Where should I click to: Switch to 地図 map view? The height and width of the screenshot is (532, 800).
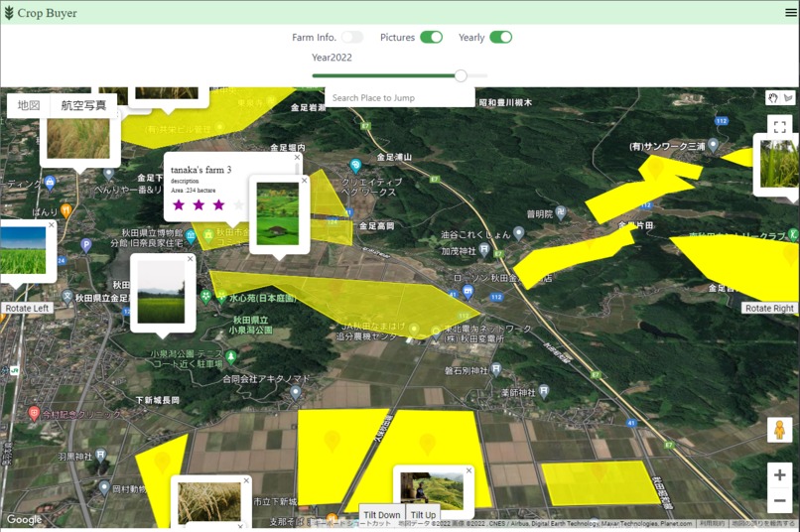click(x=29, y=105)
